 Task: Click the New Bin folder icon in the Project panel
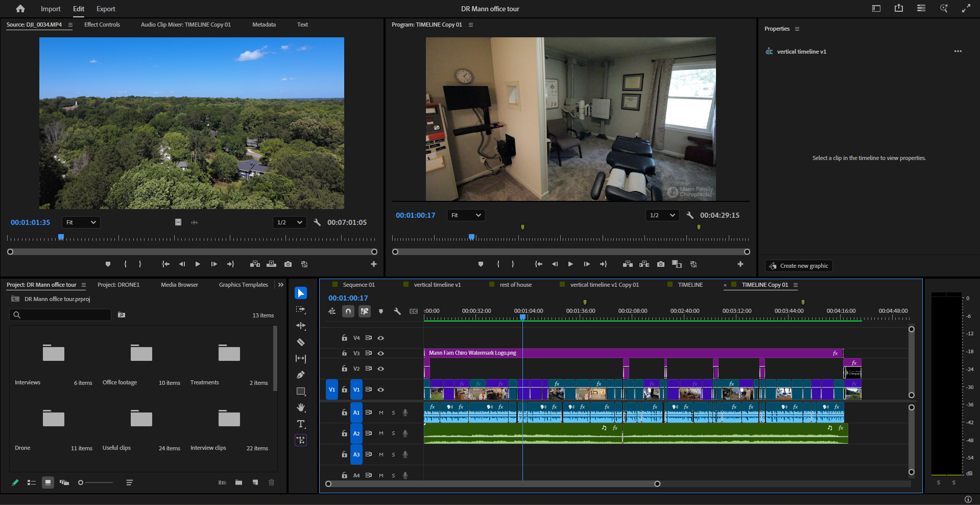tap(238, 483)
